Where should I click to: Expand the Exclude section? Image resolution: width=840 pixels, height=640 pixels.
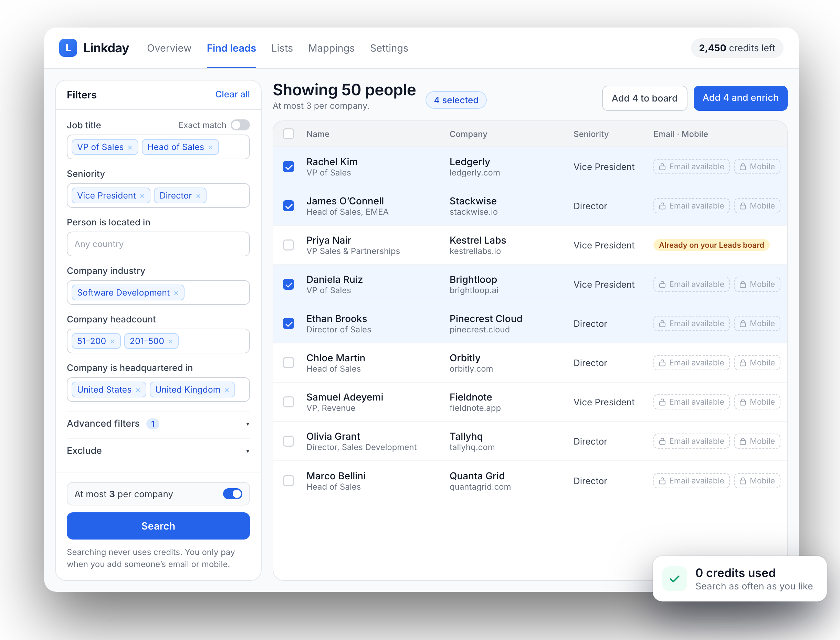pyautogui.click(x=158, y=451)
